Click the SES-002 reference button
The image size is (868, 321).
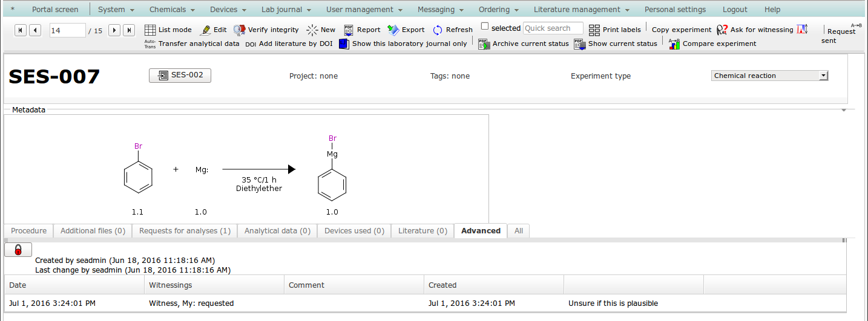(x=180, y=75)
